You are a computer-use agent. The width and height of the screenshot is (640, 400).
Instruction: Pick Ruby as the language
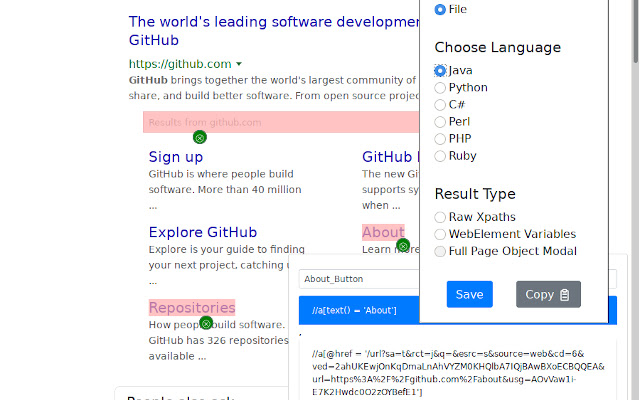point(440,156)
